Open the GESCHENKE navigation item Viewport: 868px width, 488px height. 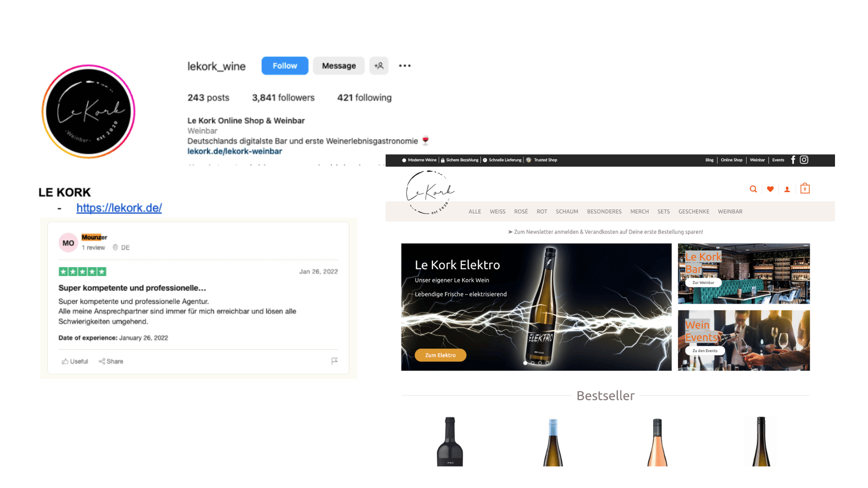[x=694, y=211]
